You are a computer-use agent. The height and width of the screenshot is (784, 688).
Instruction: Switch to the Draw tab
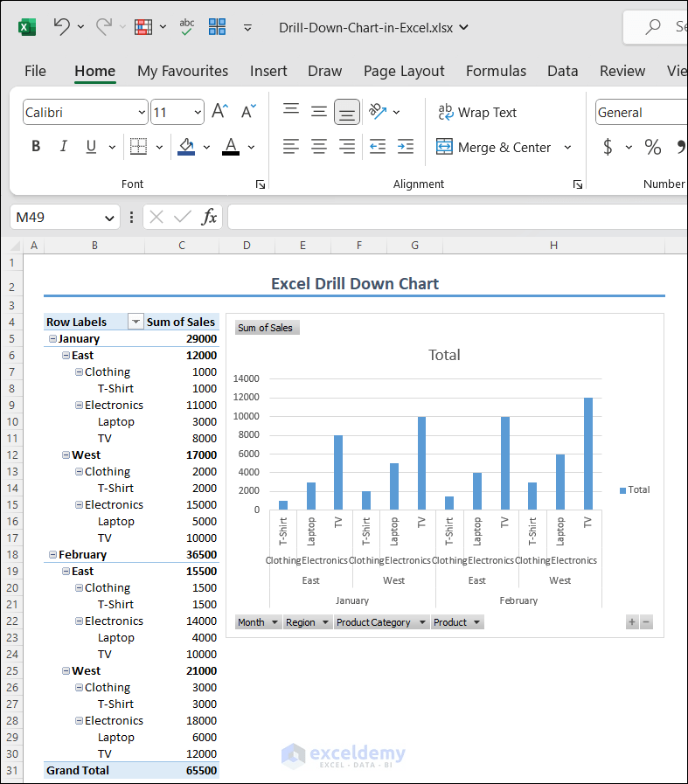pyautogui.click(x=325, y=71)
